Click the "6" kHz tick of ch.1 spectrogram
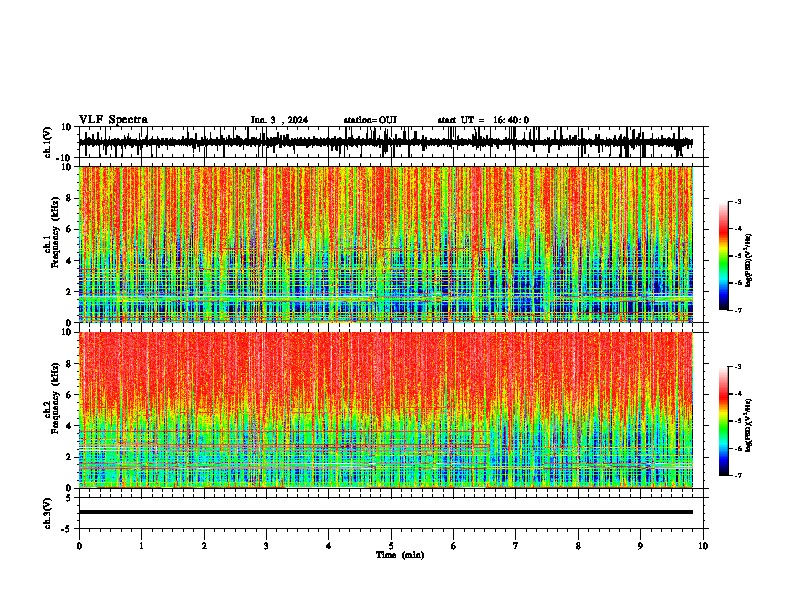This screenshot has height=612, width=792. coord(69,229)
